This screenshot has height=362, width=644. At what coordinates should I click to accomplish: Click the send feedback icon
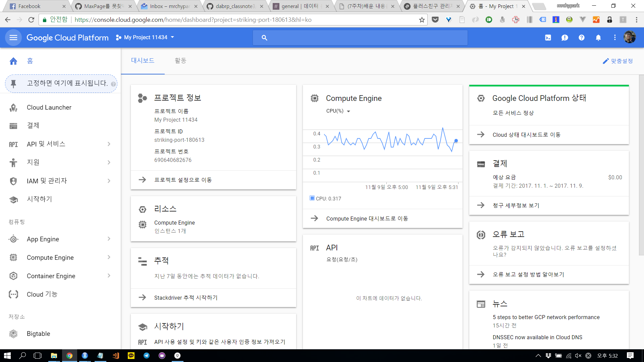pyautogui.click(x=565, y=38)
